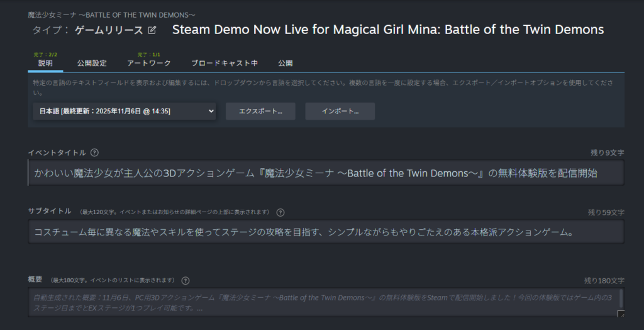The image size is (644, 330).
Task: Click the ゲームリリース event type label
Action: (109, 30)
